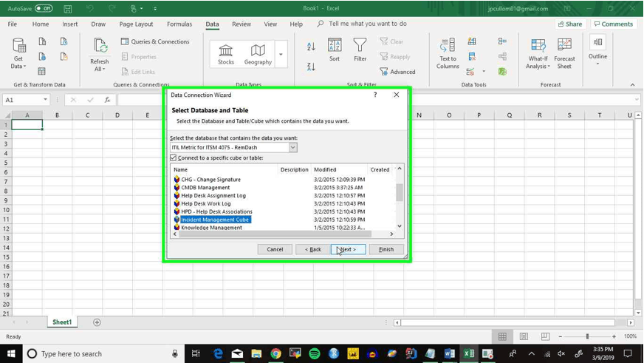
Task: Open Task View on taskbar
Action: pos(196,353)
